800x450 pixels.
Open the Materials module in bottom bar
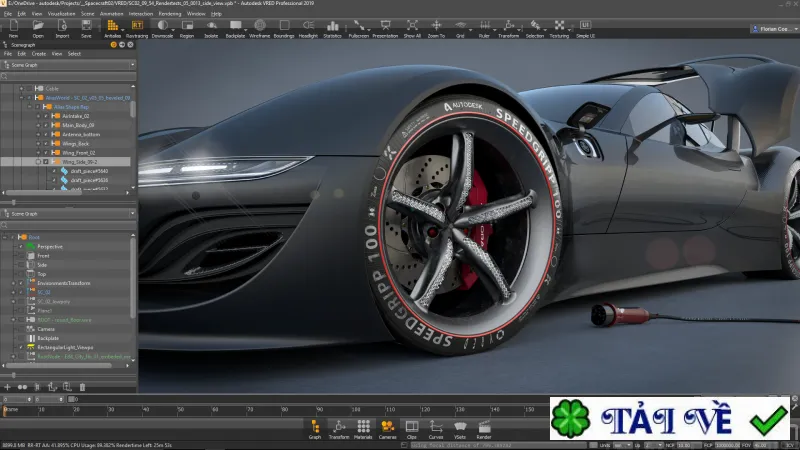[x=363, y=430]
